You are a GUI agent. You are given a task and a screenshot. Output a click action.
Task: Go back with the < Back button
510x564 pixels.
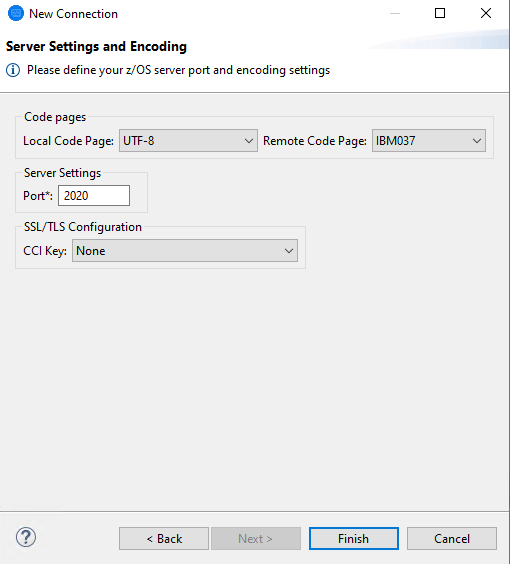tap(164, 538)
